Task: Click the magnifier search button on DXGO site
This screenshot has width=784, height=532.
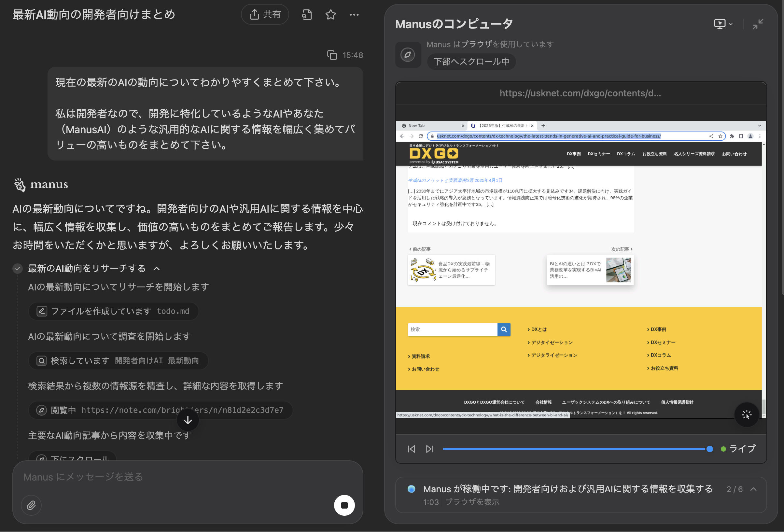Action: pyautogui.click(x=504, y=329)
